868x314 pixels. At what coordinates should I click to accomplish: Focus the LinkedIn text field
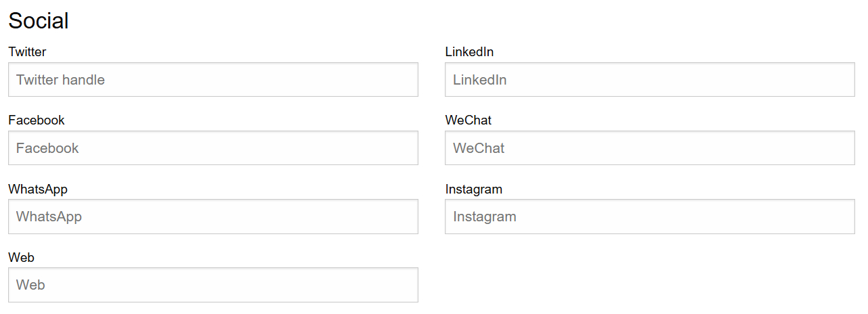[x=649, y=80]
